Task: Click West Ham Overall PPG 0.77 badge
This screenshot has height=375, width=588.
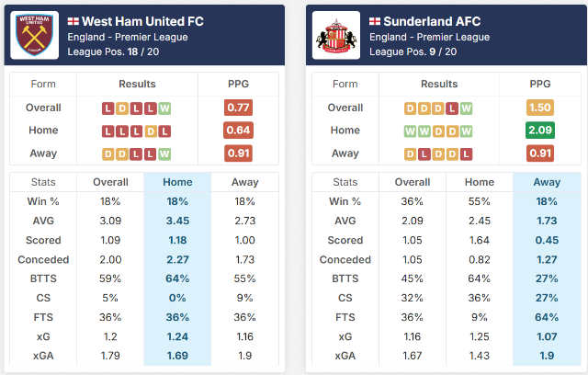Action: coord(238,108)
